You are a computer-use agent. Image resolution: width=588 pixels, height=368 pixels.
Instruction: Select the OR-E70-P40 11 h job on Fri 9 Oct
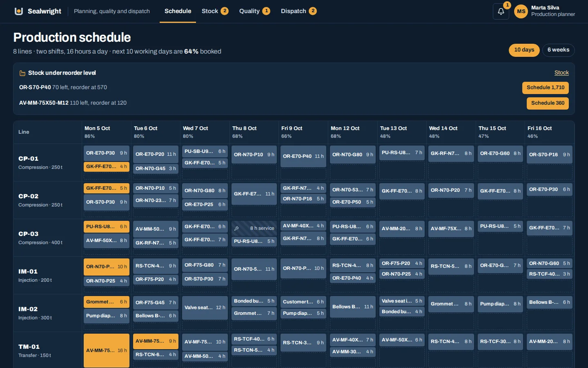click(303, 156)
